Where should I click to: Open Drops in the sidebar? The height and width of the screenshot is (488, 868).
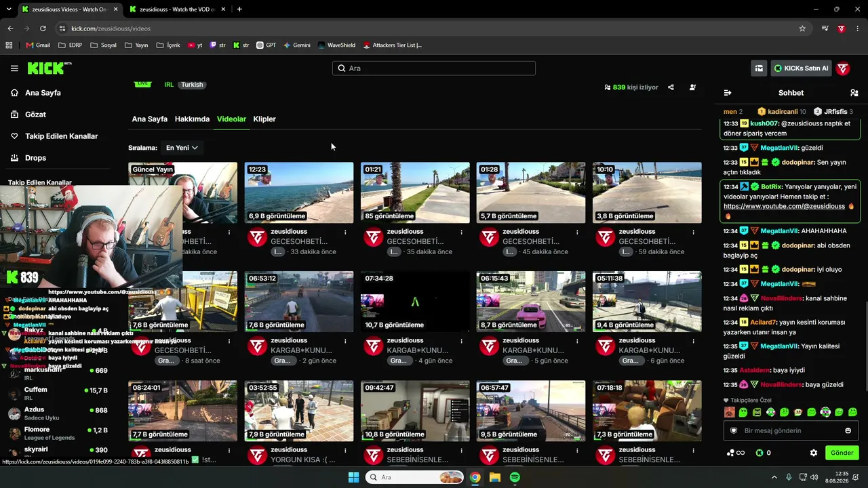(x=35, y=158)
